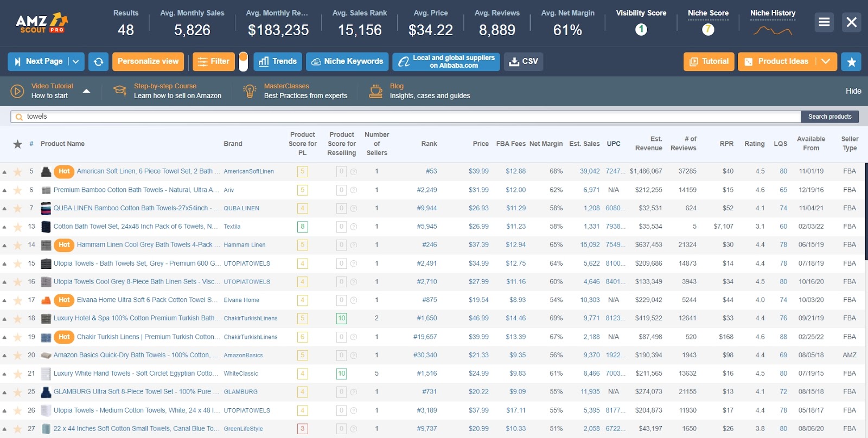
Task: Click Hot badge on American Soft Linen row
Action: pyautogui.click(x=64, y=171)
